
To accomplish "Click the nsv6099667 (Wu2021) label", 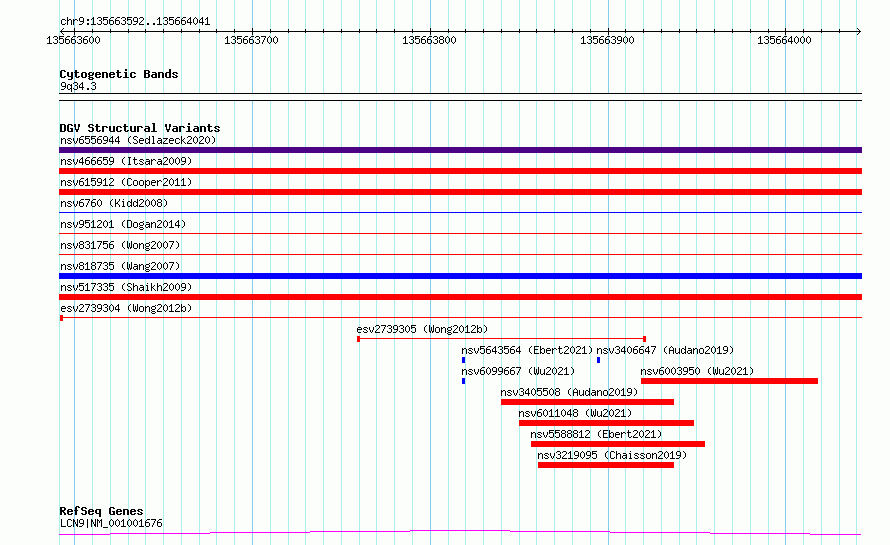I will (x=518, y=371).
